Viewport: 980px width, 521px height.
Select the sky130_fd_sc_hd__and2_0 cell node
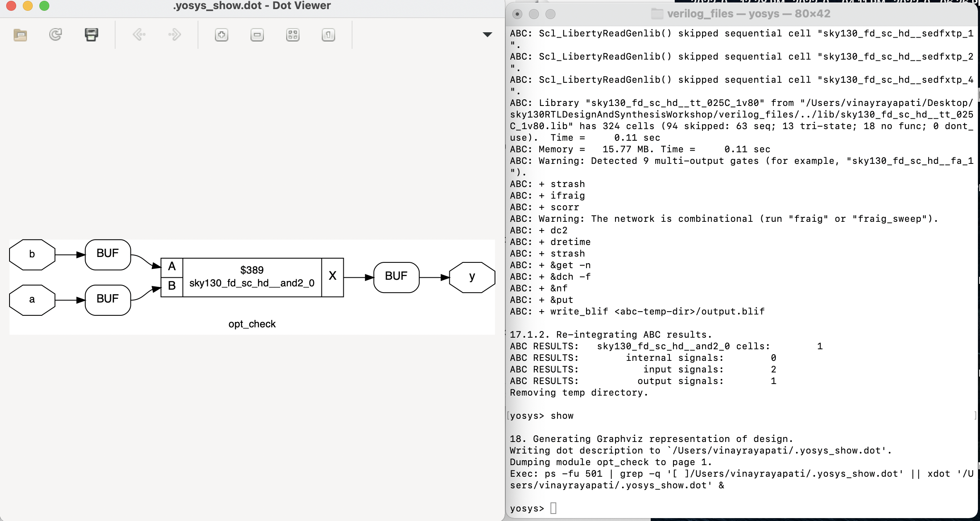coord(252,277)
